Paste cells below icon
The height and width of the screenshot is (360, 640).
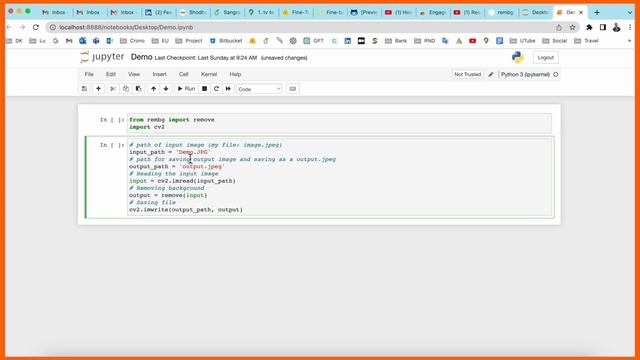[138, 89]
